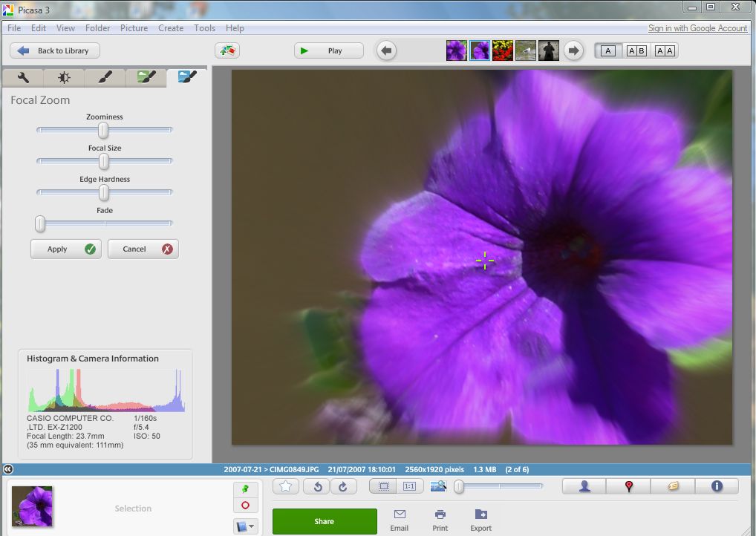The image size is (756, 536).
Task: Play the slideshow
Action: click(329, 50)
